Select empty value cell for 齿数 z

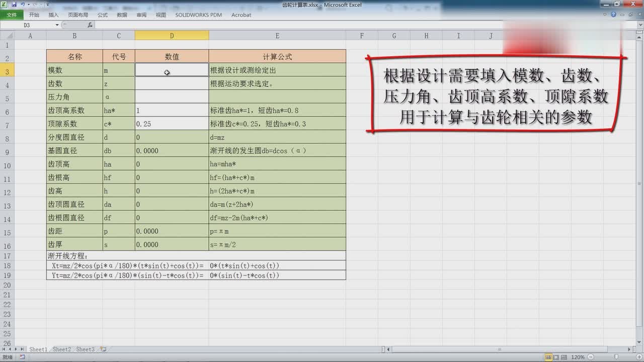click(172, 83)
